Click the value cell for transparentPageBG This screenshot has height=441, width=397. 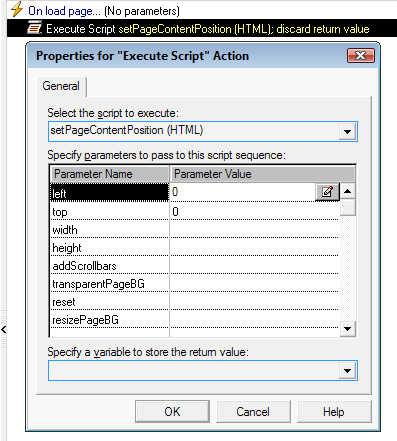pyautogui.click(x=255, y=283)
